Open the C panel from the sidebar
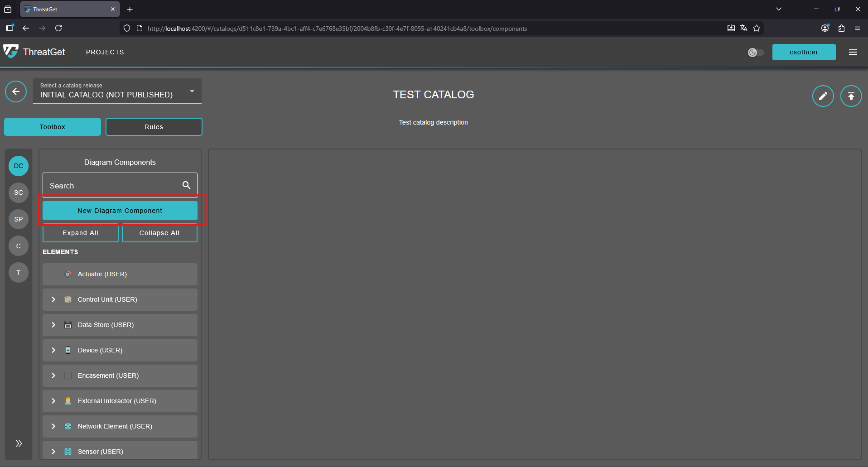 18,246
